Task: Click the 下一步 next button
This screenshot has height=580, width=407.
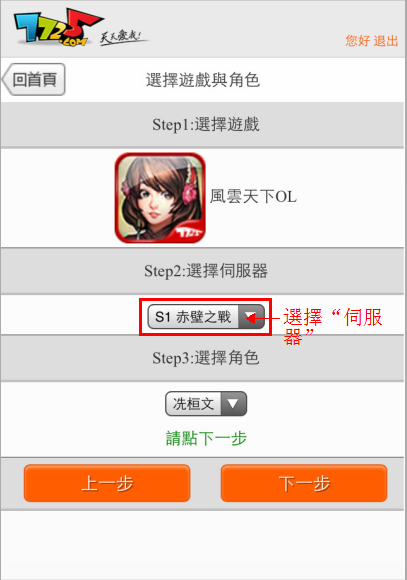Action: pyautogui.click(x=304, y=483)
